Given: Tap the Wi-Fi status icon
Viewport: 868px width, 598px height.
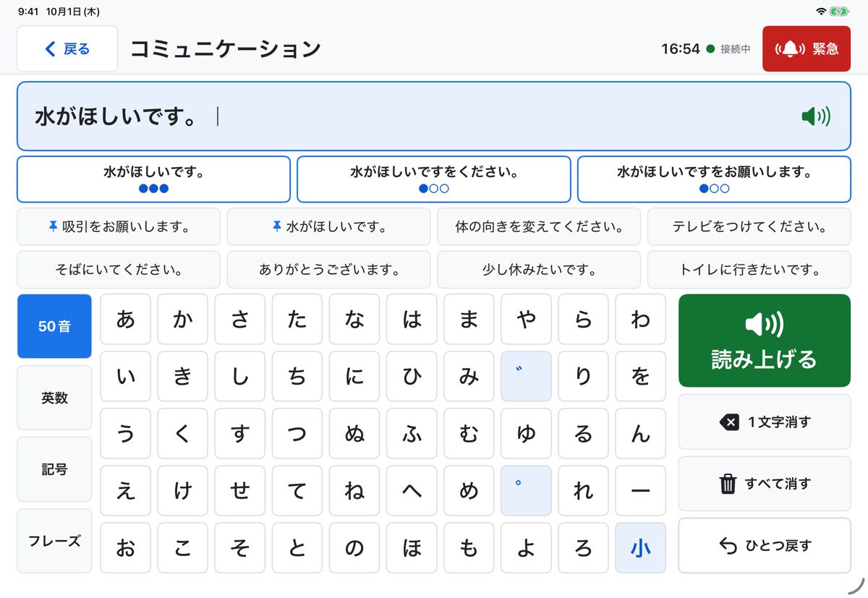Looking at the screenshot, I should click(821, 12).
